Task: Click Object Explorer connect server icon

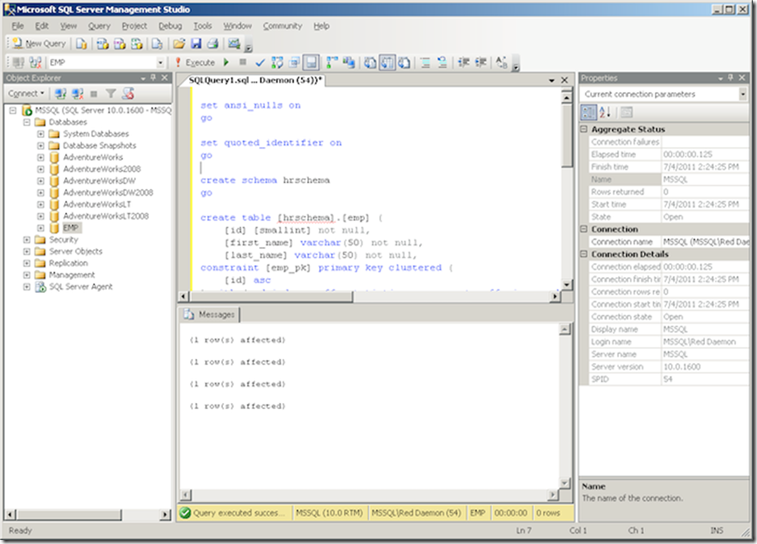Action: (60, 93)
